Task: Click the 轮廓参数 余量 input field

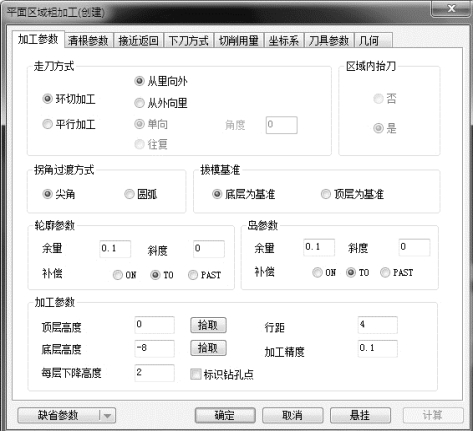Action: tap(115, 249)
